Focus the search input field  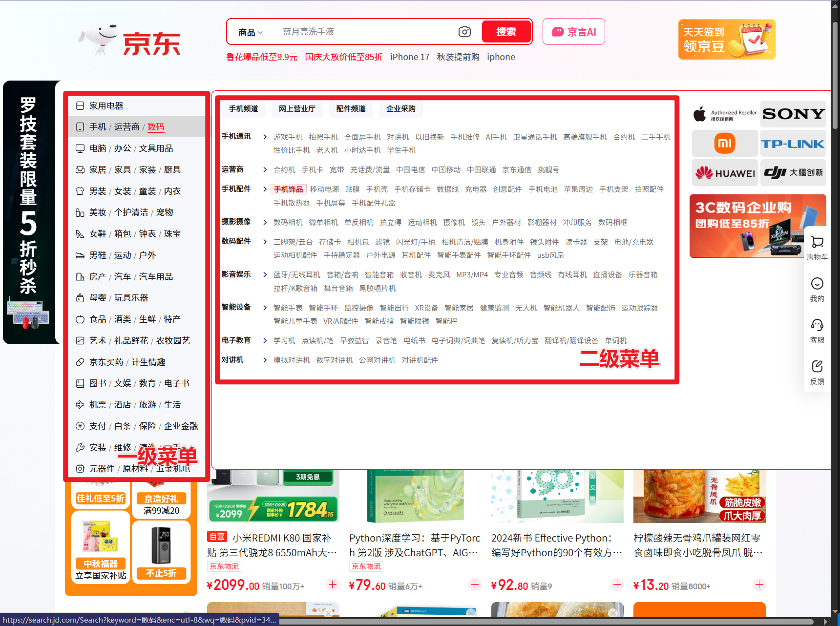366,32
